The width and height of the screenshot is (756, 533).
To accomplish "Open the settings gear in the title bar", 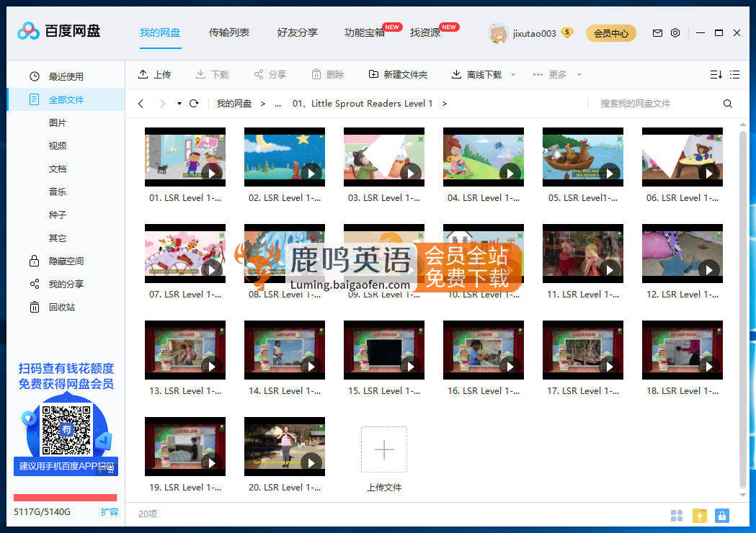I will 675,33.
